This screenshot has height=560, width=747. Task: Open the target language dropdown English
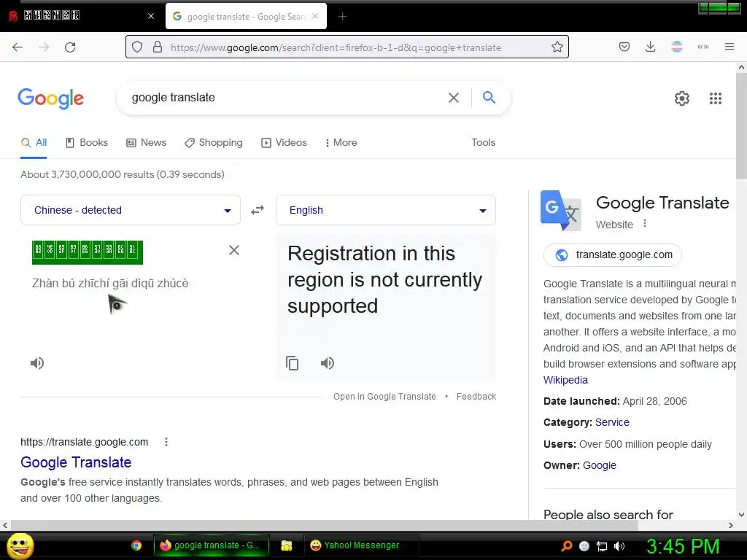pos(386,210)
